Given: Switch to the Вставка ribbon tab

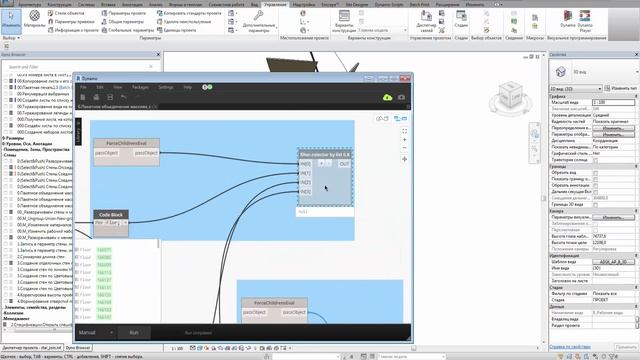Looking at the screenshot, I should [108, 4].
